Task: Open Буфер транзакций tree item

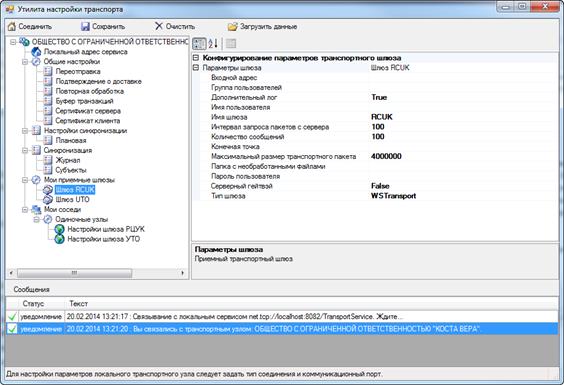Action: click(x=84, y=101)
